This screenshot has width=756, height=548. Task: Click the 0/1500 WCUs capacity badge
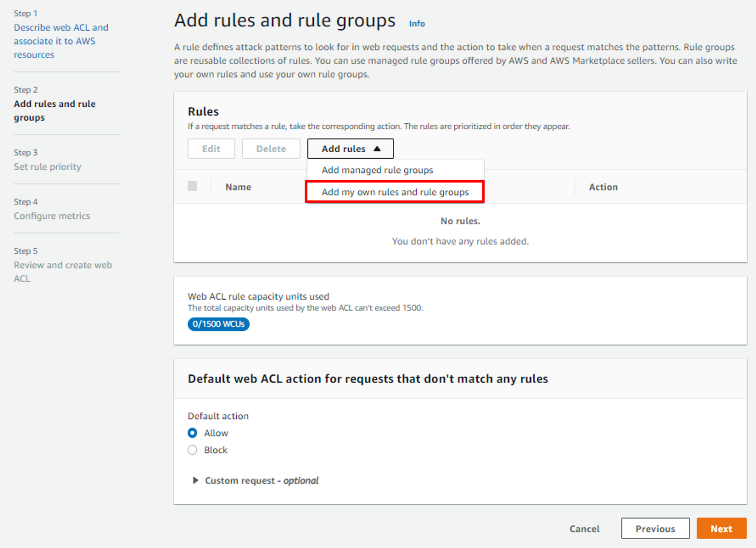(218, 324)
